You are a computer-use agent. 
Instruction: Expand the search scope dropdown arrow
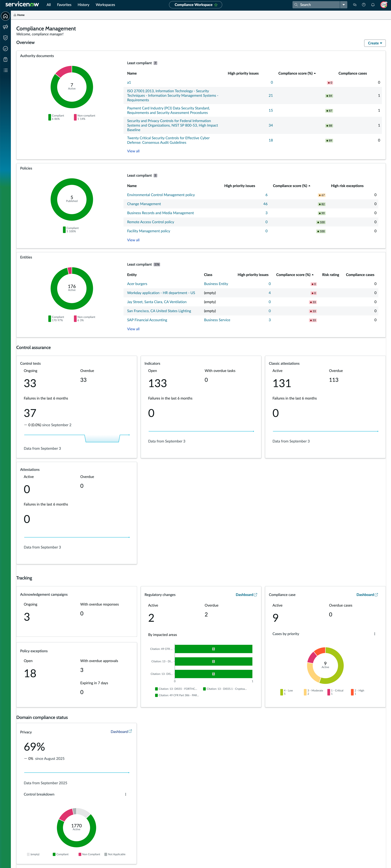(343, 5)
